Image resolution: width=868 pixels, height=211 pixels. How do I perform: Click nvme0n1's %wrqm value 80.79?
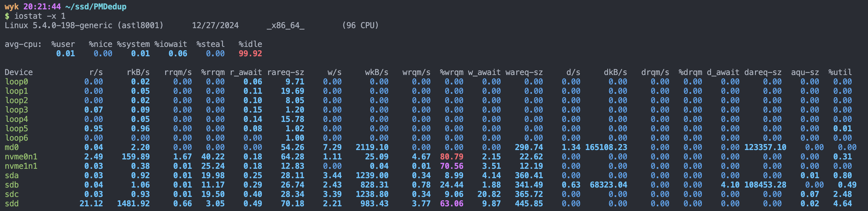451,157
